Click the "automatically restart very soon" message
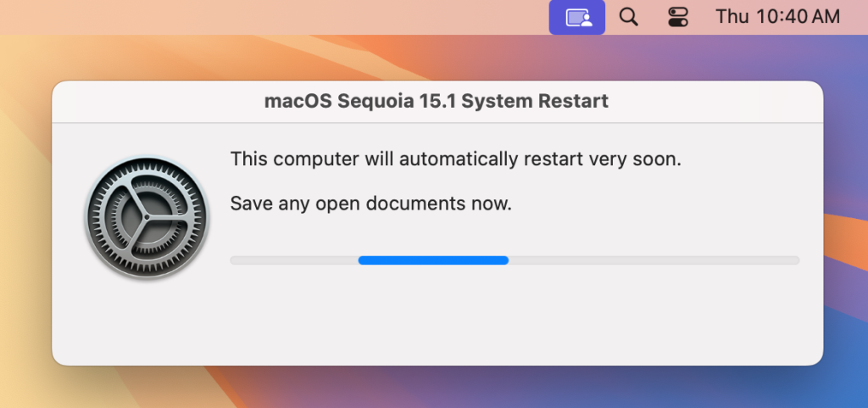 (455, 159)
